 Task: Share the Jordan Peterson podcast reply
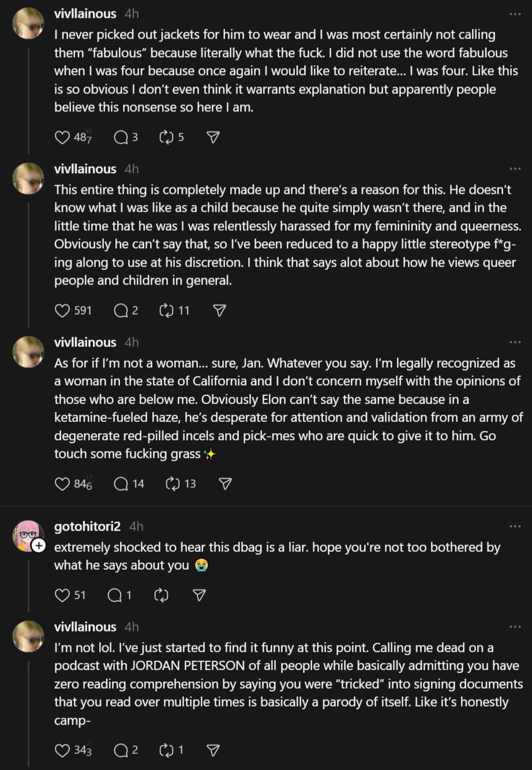[213, 750]
